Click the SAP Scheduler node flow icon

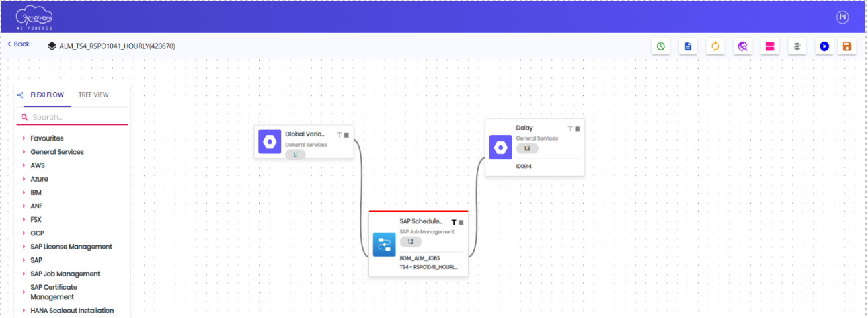384,245
